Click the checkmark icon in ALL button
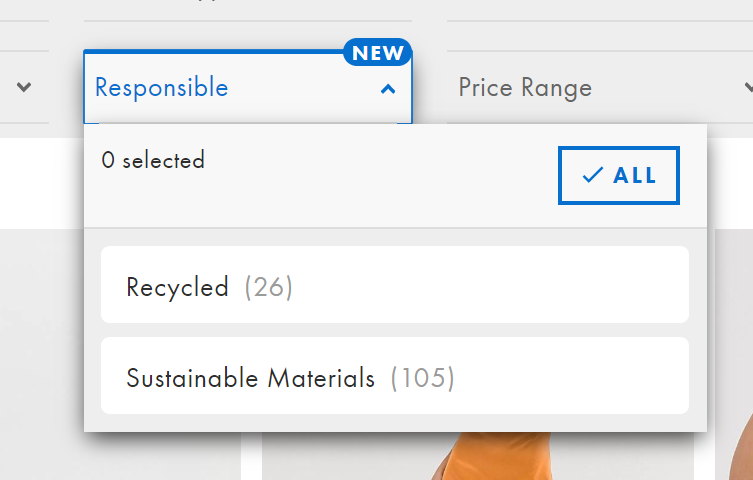The width and height of the screenshot is (753, 480). point(593,175)
